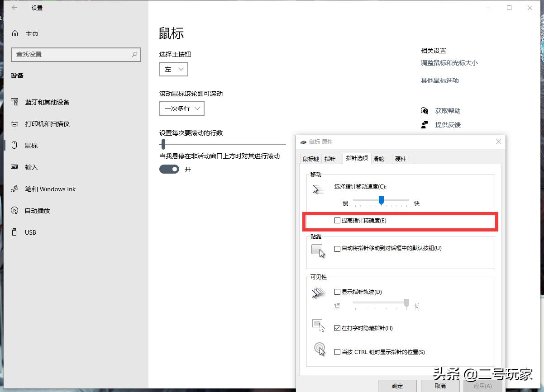544x392 pixels.
Task: Adjust the pointer speed slider
Action: coord(382,200)
